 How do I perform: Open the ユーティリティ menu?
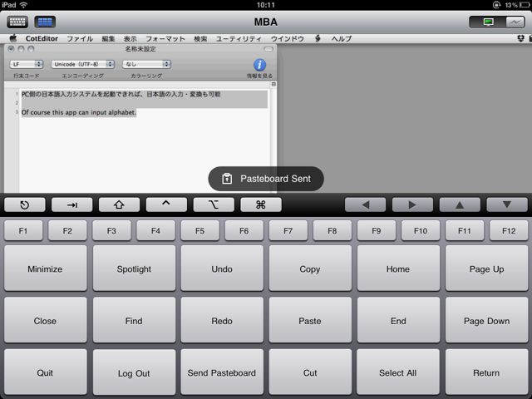[x=239, y=39]
